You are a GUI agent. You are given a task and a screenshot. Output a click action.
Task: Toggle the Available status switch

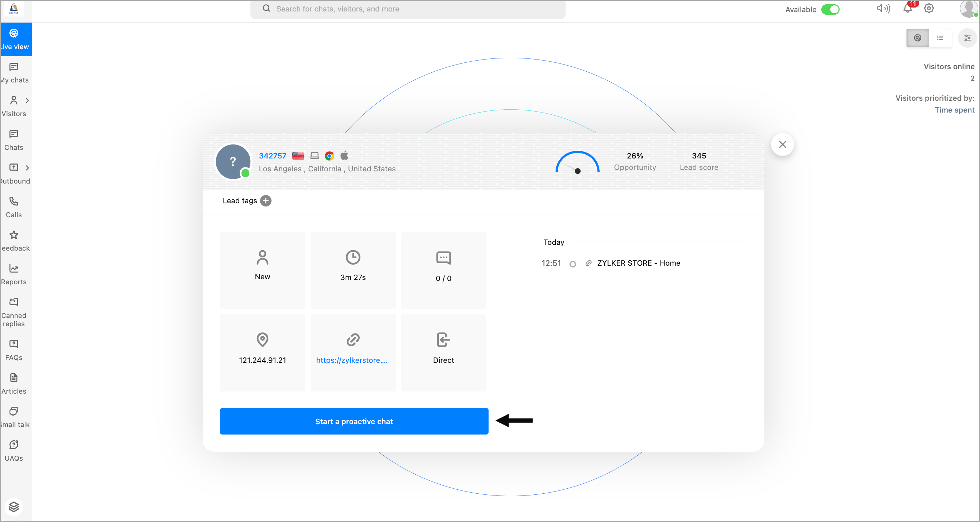tap(830, 10)
